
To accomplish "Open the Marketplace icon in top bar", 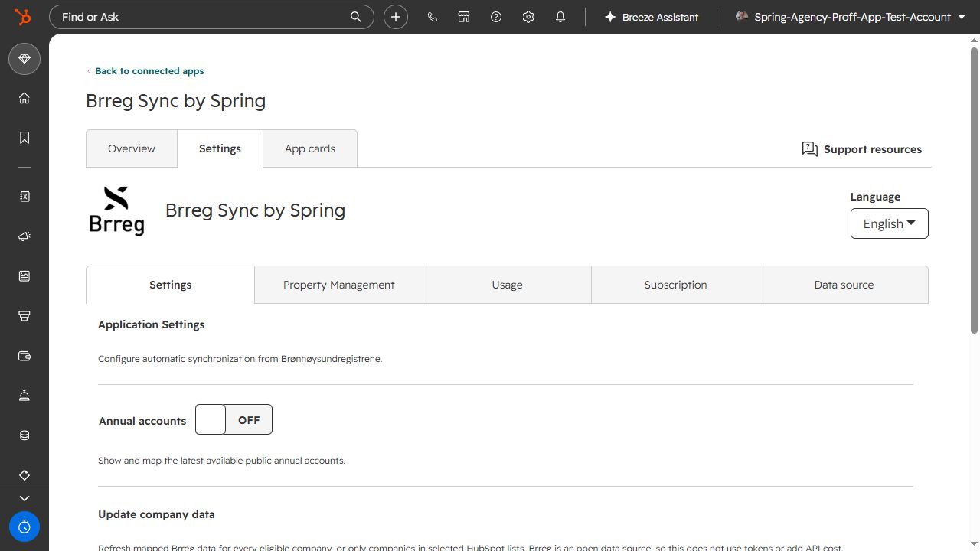I will (464, 17).
